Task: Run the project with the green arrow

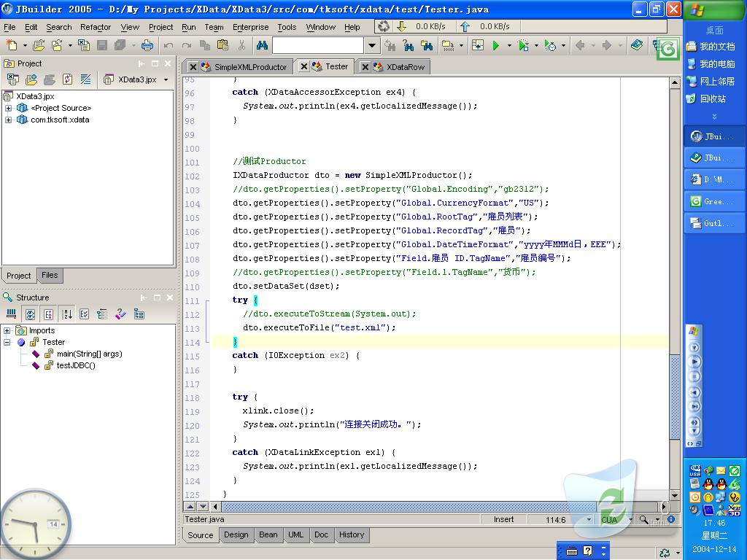Action: pos(496,45)
